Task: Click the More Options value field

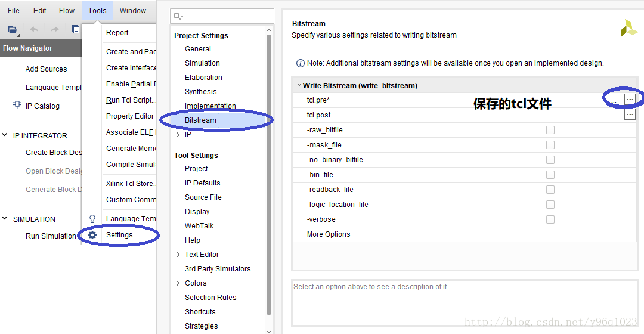Action: coord(550,234)
